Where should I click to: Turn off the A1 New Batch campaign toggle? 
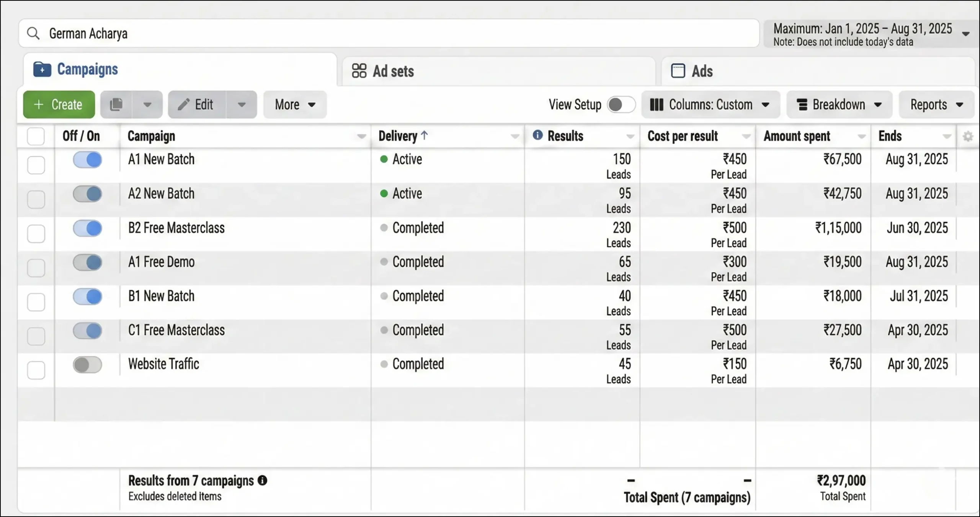(x=88, y=160)
